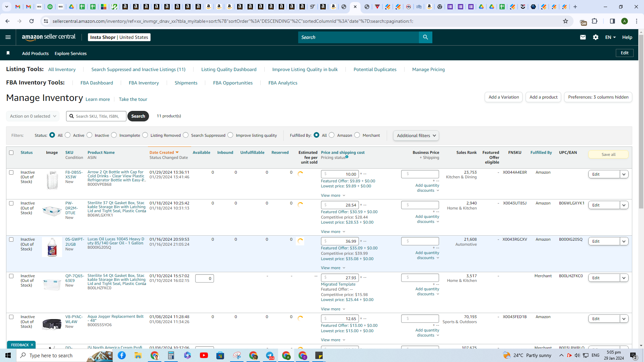Open All Inventory listing tool
Viewport: 644px width, 362px height.
click(x=62, y=69)
